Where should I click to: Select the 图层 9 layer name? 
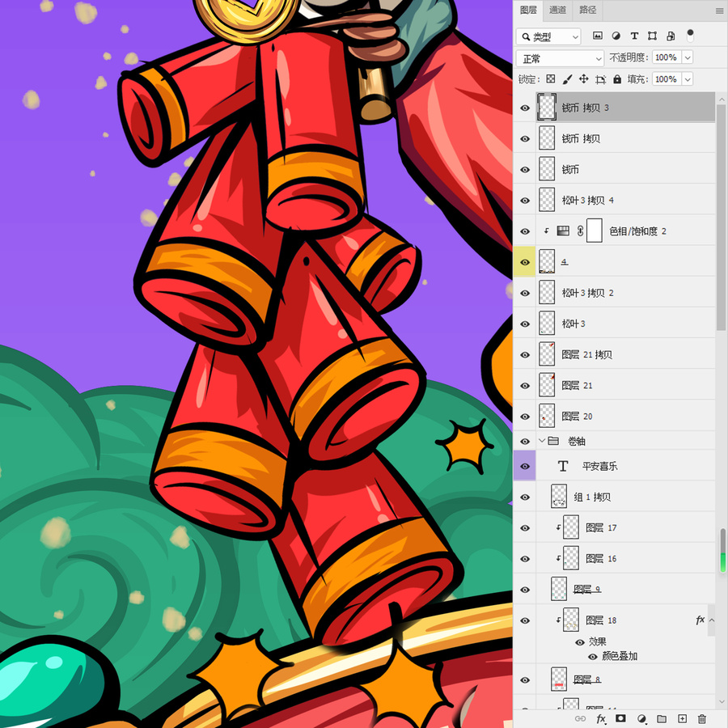587,589
